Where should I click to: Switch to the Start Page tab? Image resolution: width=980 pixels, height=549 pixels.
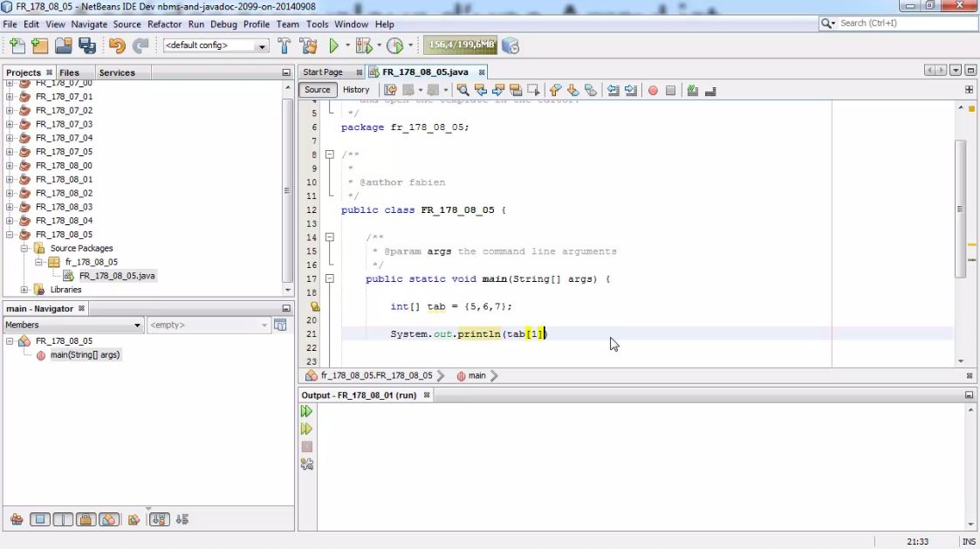(x=323, y=72)
